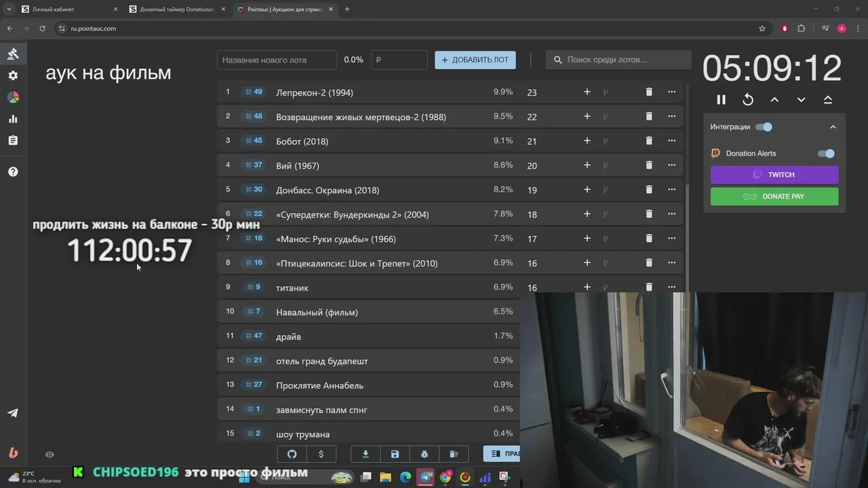Delete the Вий (1967) lot
The width and height of the screenshot is (868, 488).
click(649, 165)
